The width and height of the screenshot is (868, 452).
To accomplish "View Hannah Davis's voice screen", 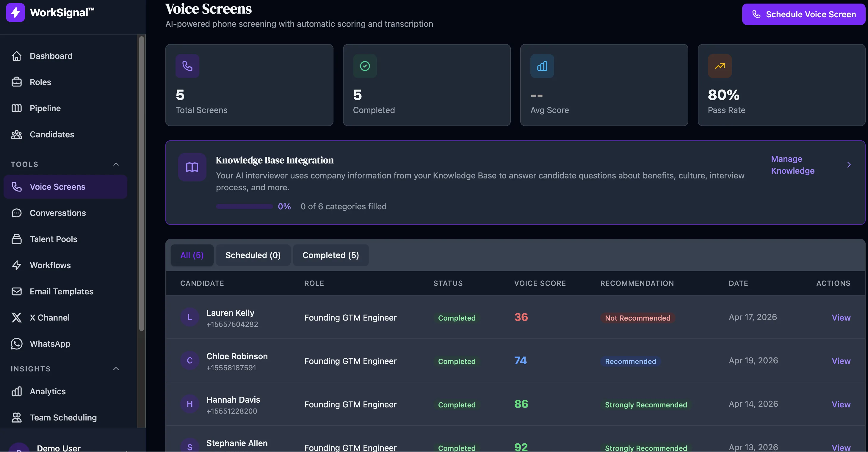I will [x=841, y=404].
